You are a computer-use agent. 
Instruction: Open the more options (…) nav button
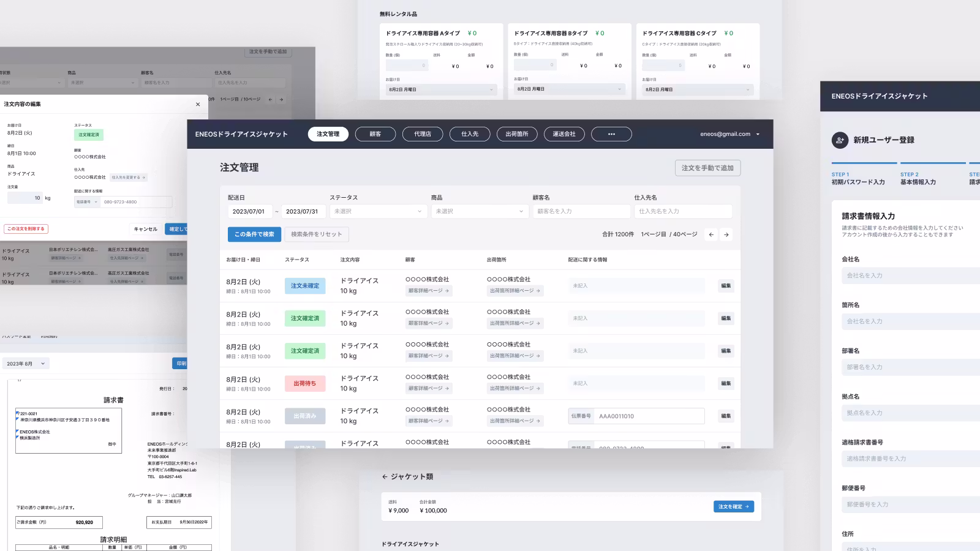pyautogui.click(x=611, y=134)
